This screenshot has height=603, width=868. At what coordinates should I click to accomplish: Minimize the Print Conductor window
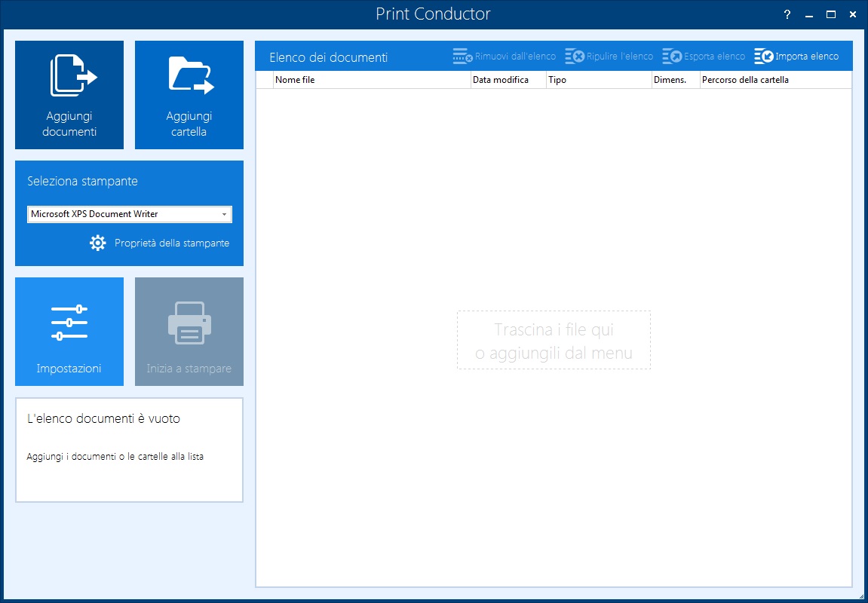click(x=809, y=15)
